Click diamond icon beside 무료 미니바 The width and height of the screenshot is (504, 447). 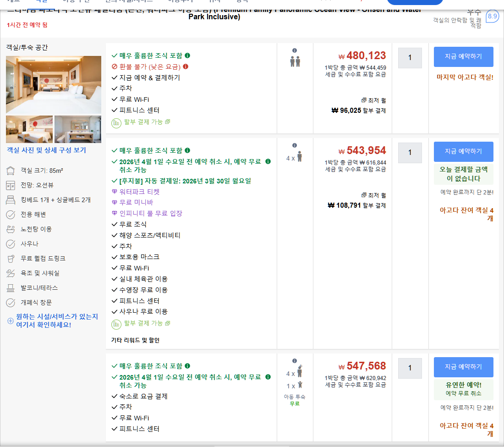tap(114, 202)
